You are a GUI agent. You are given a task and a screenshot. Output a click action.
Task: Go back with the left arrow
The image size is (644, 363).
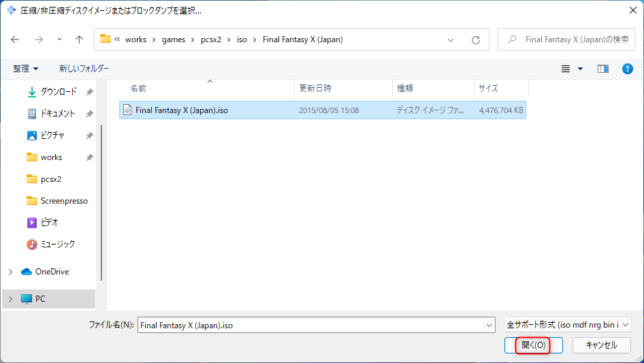pyautogui.click(x=15, y=40)
